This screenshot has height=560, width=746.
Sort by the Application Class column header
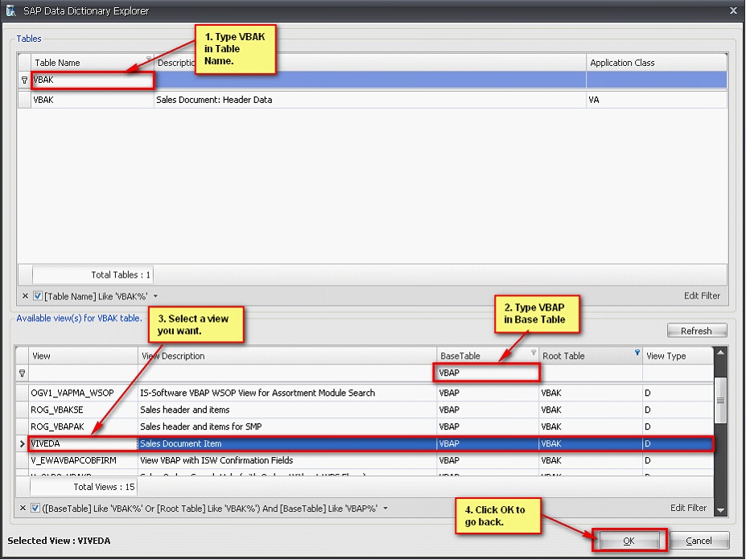[x=657, y=62]
